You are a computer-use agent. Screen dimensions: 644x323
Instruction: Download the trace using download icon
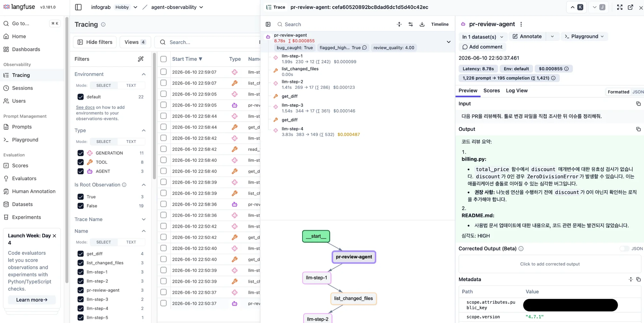click(x=422, y=24)
